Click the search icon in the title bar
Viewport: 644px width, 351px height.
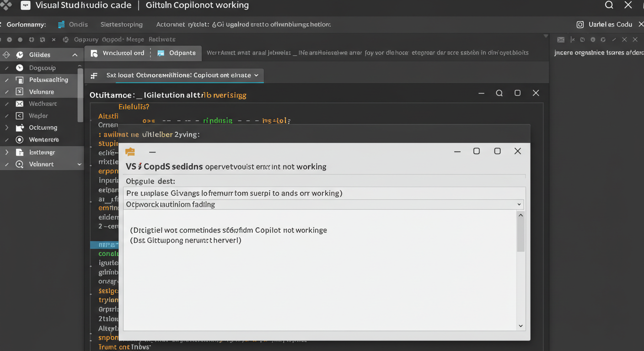[609, 5]
